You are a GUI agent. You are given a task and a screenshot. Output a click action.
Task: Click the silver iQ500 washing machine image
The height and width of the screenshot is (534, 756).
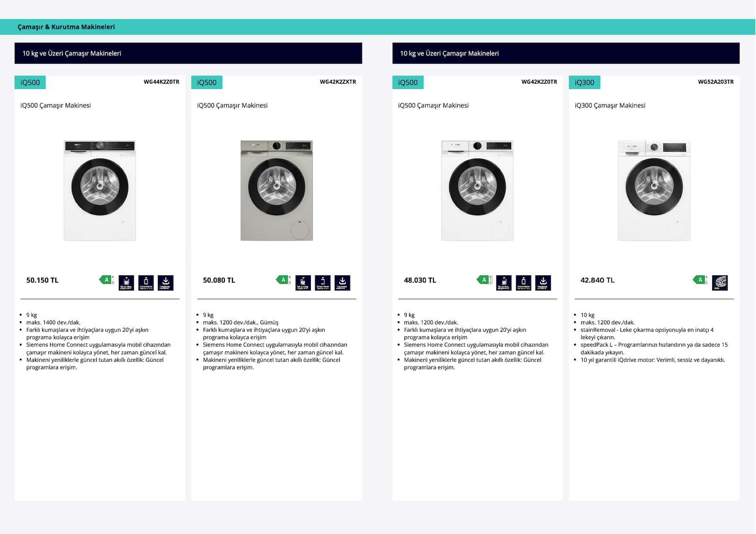[x=276, y=190]
